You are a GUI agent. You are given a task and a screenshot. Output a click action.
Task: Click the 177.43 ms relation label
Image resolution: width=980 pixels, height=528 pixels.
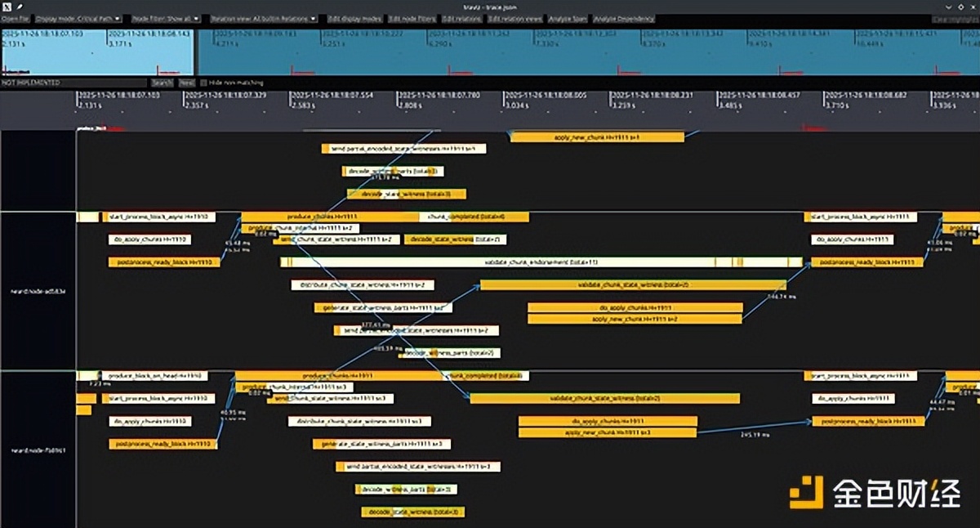click(378, 324)
